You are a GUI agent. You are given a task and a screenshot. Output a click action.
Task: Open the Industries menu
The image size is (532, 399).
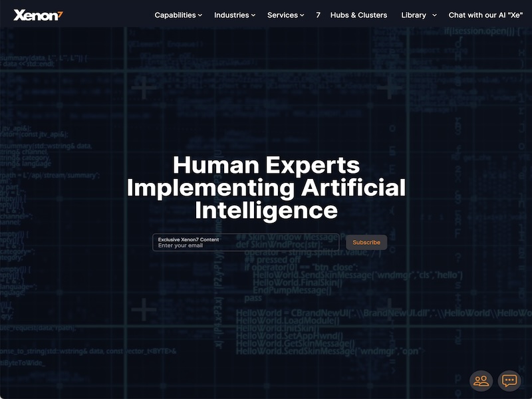pos(231,15)
